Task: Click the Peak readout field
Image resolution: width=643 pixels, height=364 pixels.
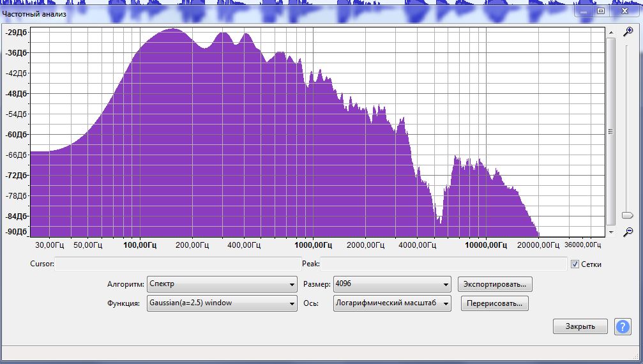Action: tap(443, 264)
